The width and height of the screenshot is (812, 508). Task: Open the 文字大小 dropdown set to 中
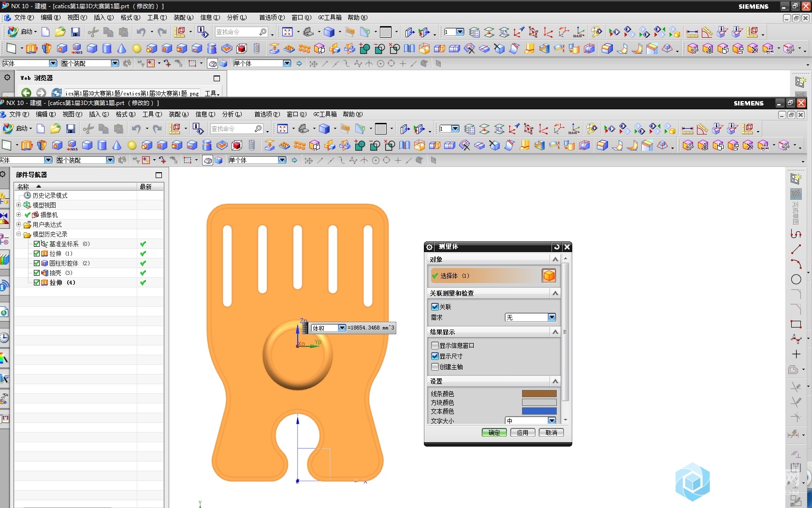tap(531, 420)
